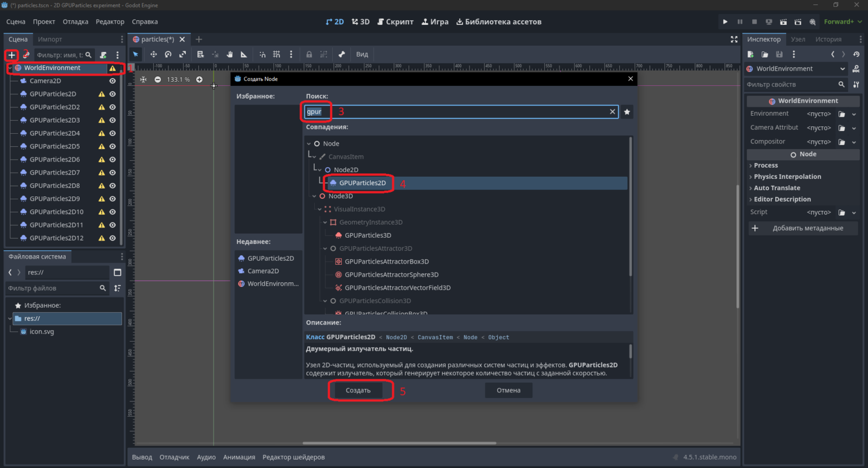Stop the running project

[x=754, y=22]
